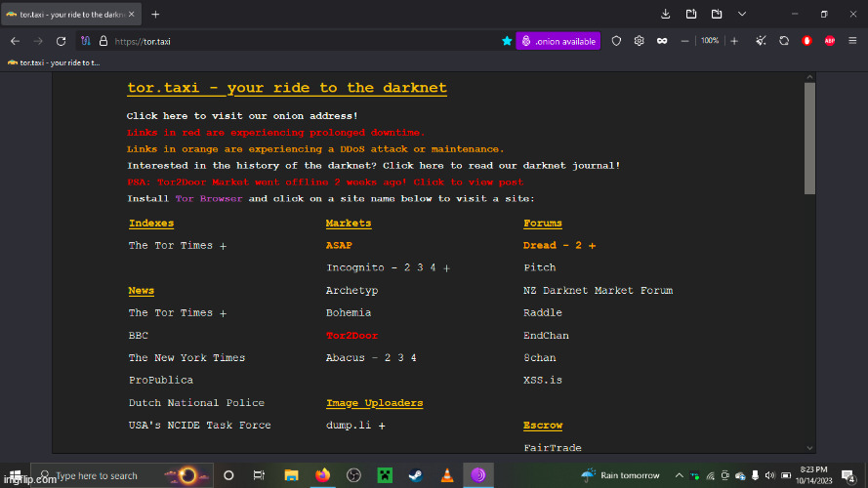
Task: Open the shield security level icon
Action: click(x=616, y=41)
